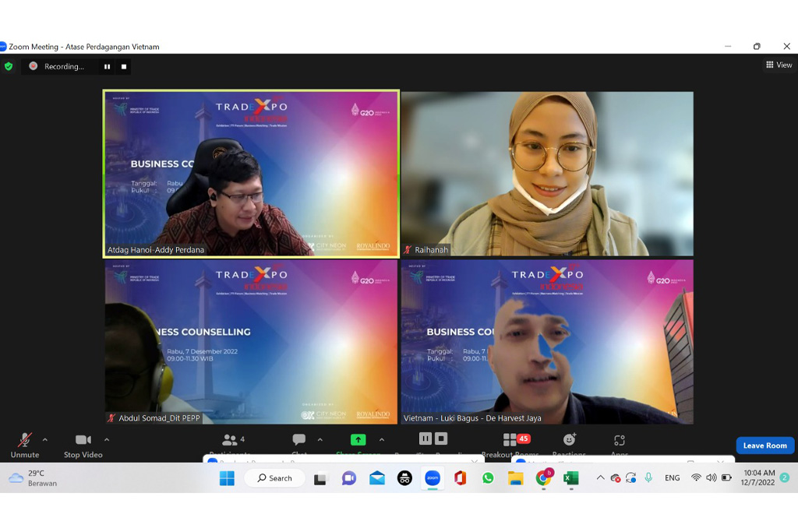Unmute the microphone
The height and width of the screenshot is (532, 798).
tap(25, 441)
